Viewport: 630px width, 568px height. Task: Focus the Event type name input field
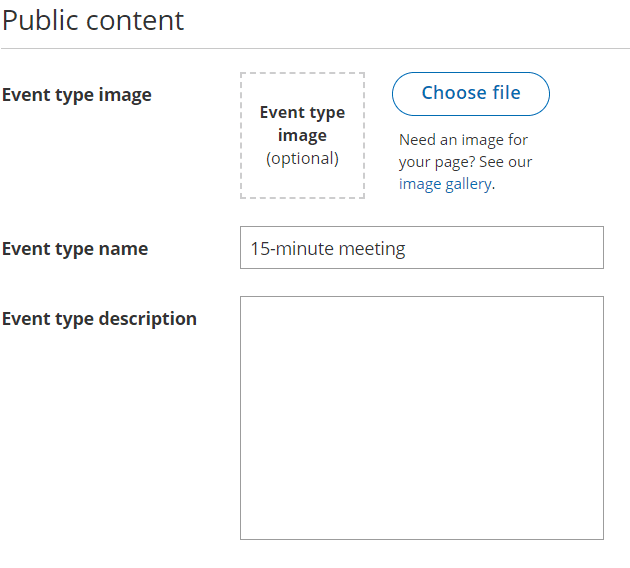coord(422,247)
